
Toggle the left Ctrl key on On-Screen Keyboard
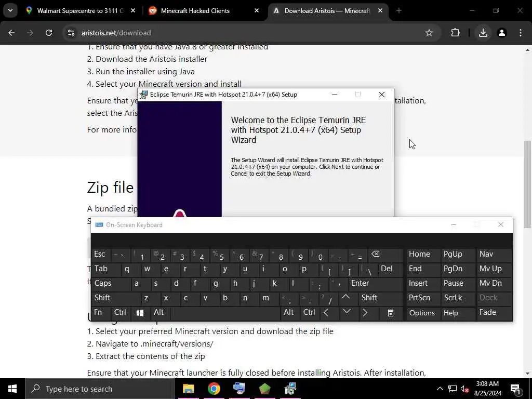coord(121,312)
